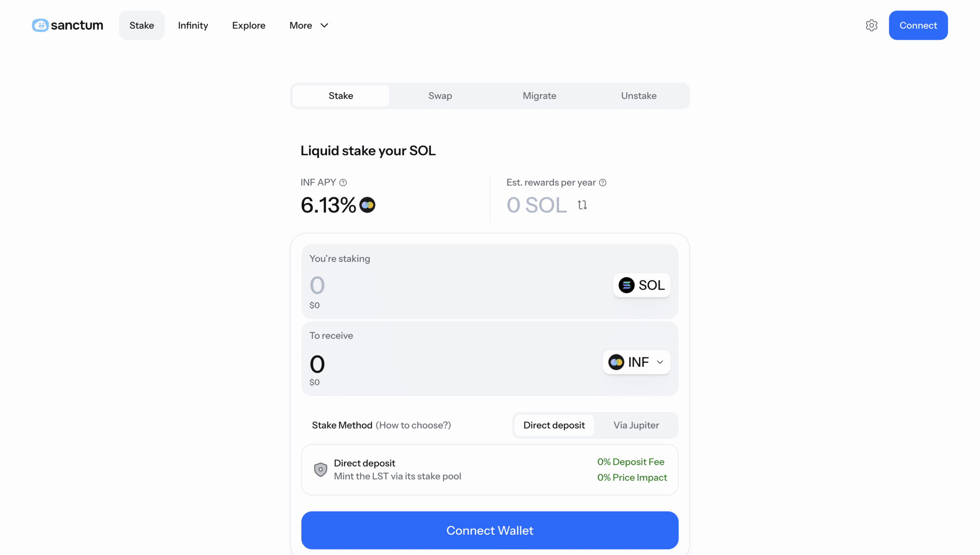This screenshot has width=980, height=555.
Task: Open the settings gear icon
Action: coord(871,25)
